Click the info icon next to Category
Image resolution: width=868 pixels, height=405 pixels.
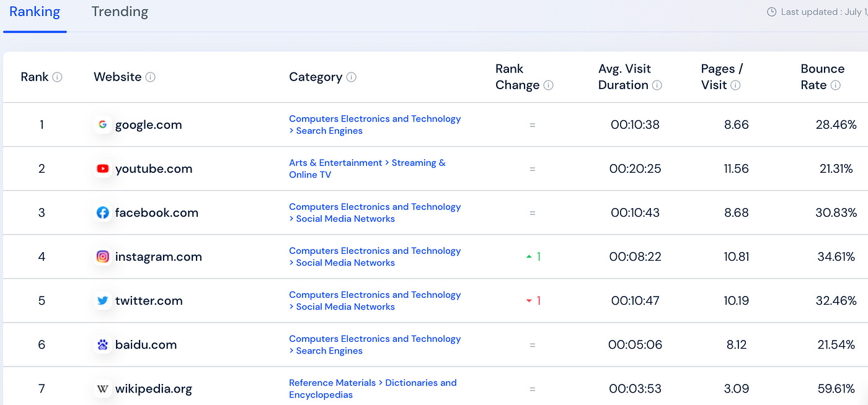[351, 77]
